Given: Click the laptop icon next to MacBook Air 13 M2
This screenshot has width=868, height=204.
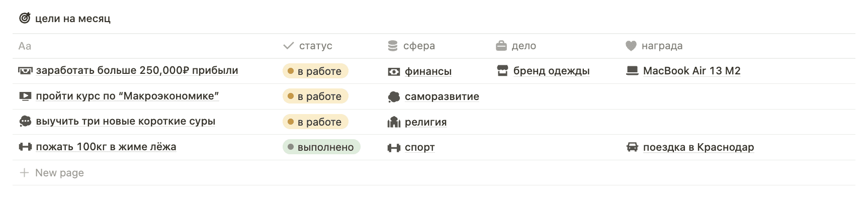Looking at the screenshot, I should point(632,71).
